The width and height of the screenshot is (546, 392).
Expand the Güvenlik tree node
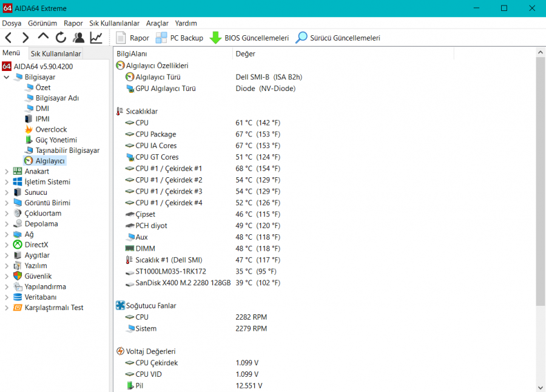(x=7, y=276)
